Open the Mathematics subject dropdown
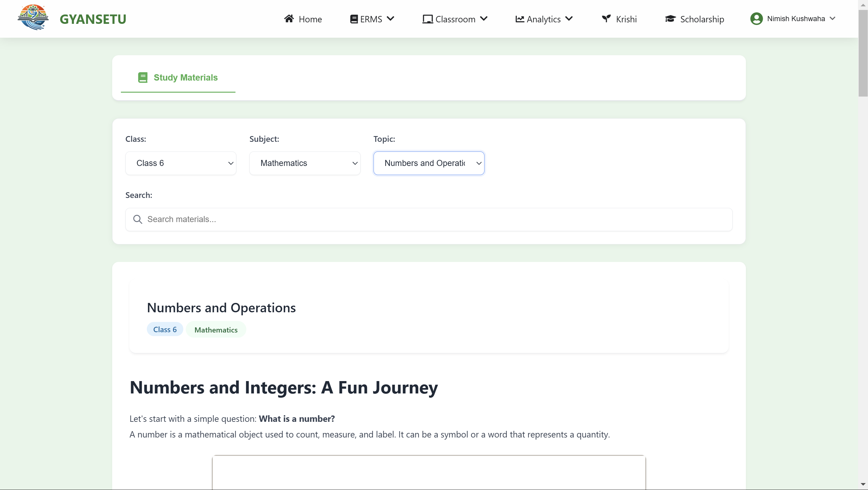The width and height of the screenshot is (868, 490). click(305, 163)
